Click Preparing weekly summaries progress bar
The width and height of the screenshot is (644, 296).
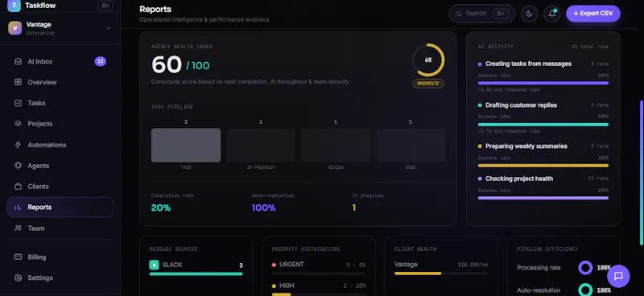[x=543, y=166]
